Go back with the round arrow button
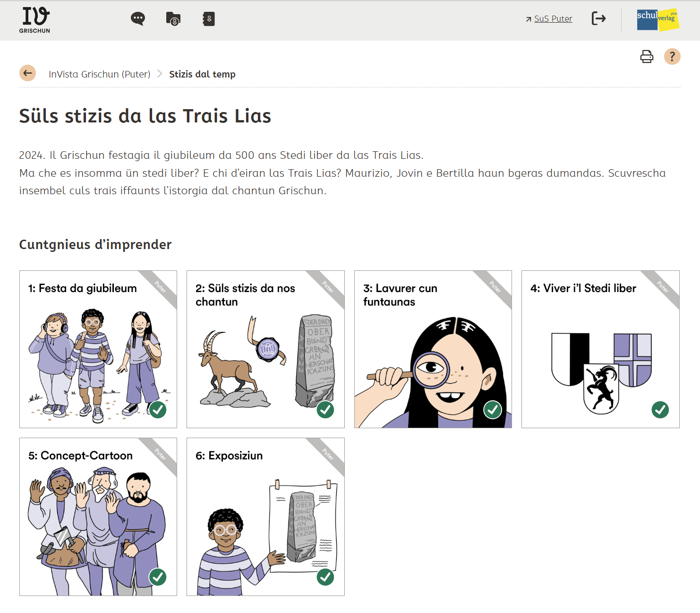 [27, 73]
